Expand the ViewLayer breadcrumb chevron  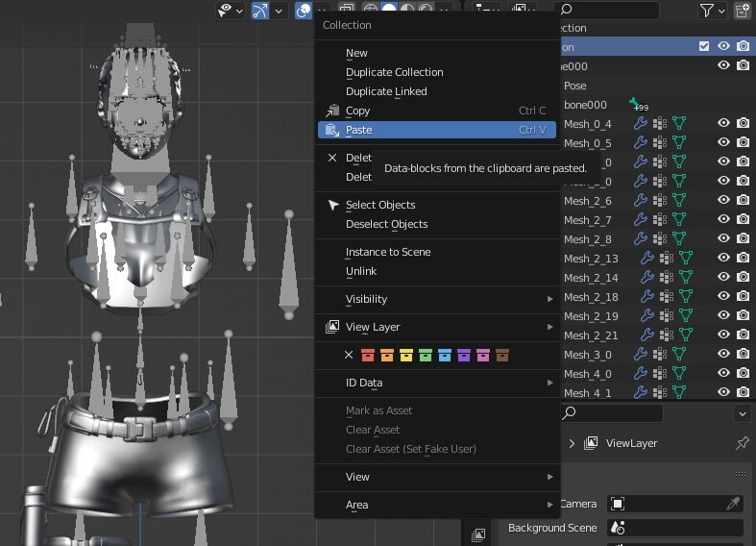pyautogui.click(x=573, y=443)
